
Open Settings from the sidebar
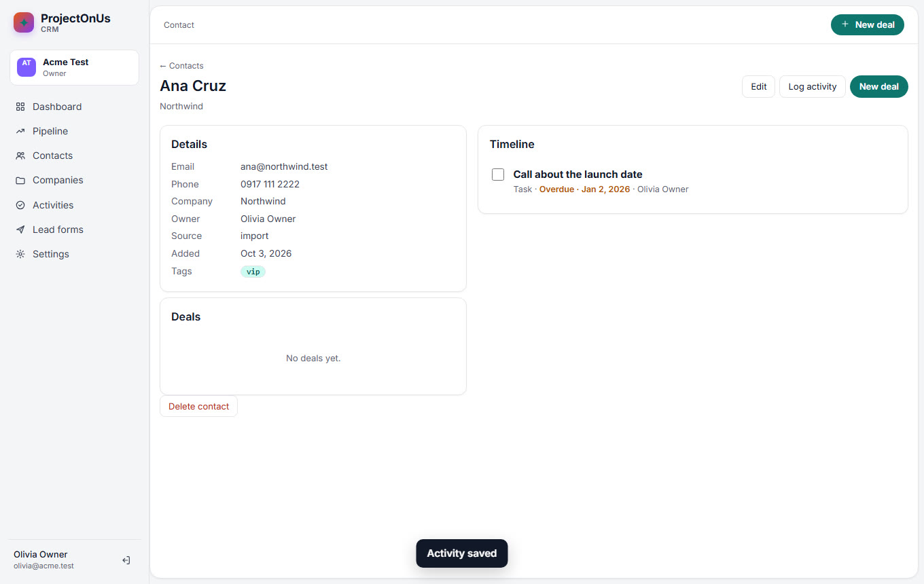pyautogui.click(x=74, y=254)
